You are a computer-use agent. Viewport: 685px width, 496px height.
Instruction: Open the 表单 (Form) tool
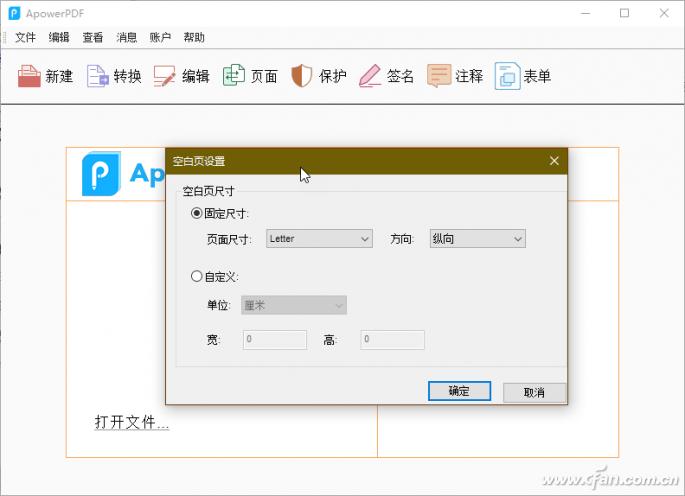pos(507,76)
